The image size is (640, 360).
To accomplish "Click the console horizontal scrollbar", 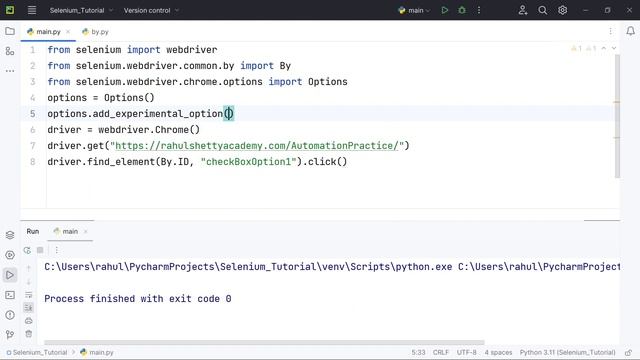I will 264,343.
